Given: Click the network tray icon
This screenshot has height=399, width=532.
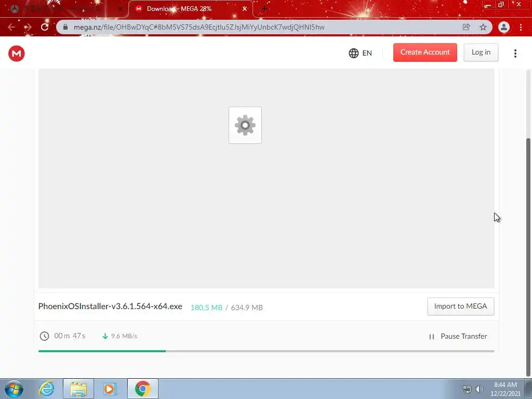Looking at the screenshot, I should (x=467, y=389).
